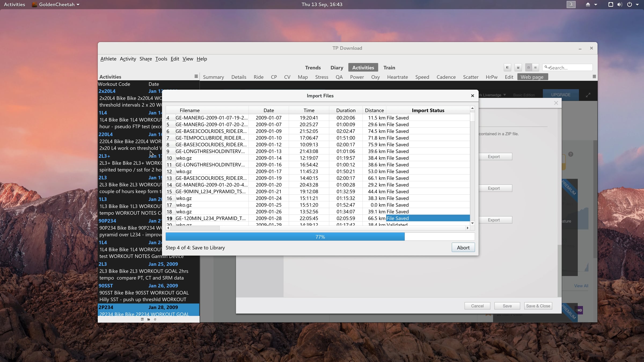644x362 pixels.
Task: Open the power menu icon
Action: 629,4
